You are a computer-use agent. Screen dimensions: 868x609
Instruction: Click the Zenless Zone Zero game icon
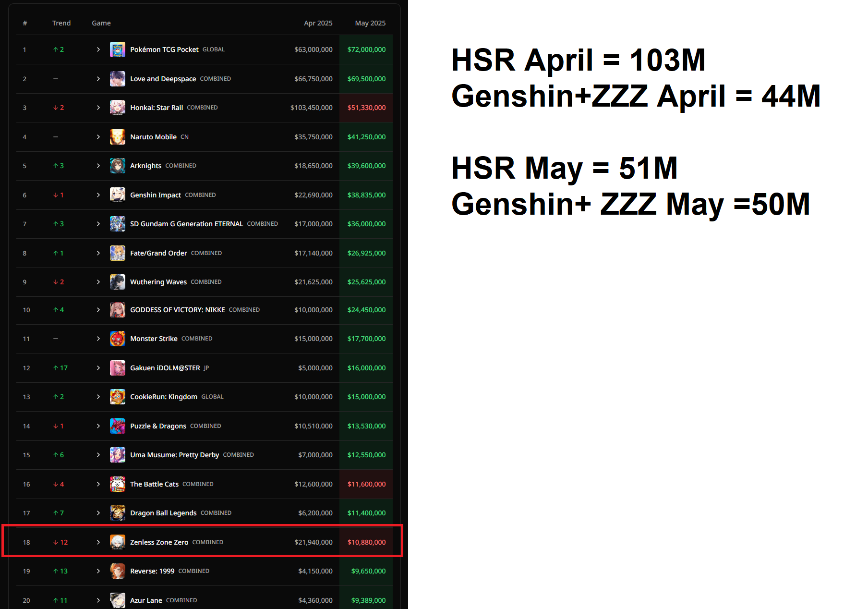pyautogui.click(x=118, y=542)
